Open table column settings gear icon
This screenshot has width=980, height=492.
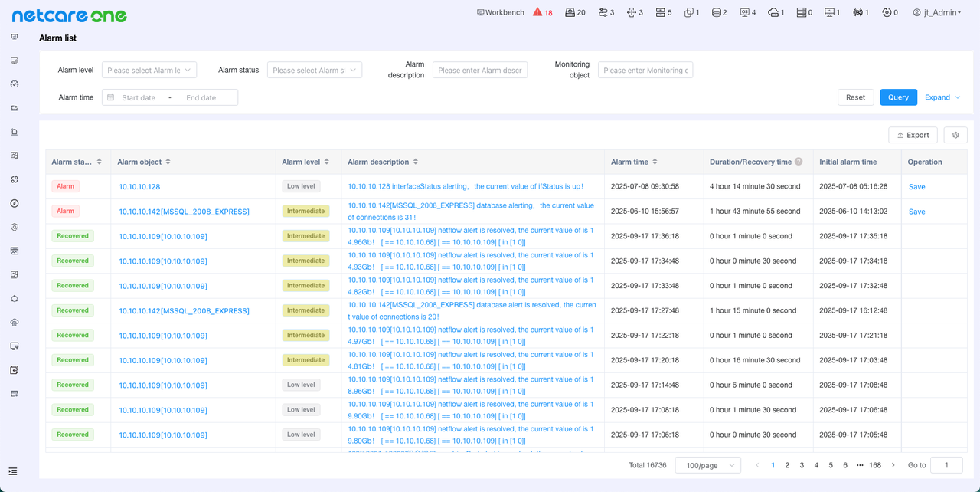[x=955, y=135]
